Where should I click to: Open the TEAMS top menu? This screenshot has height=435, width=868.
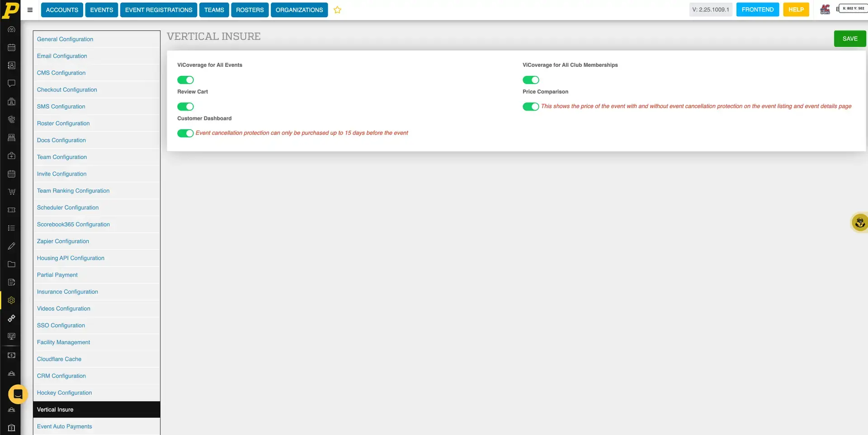[x=214, y=10]
